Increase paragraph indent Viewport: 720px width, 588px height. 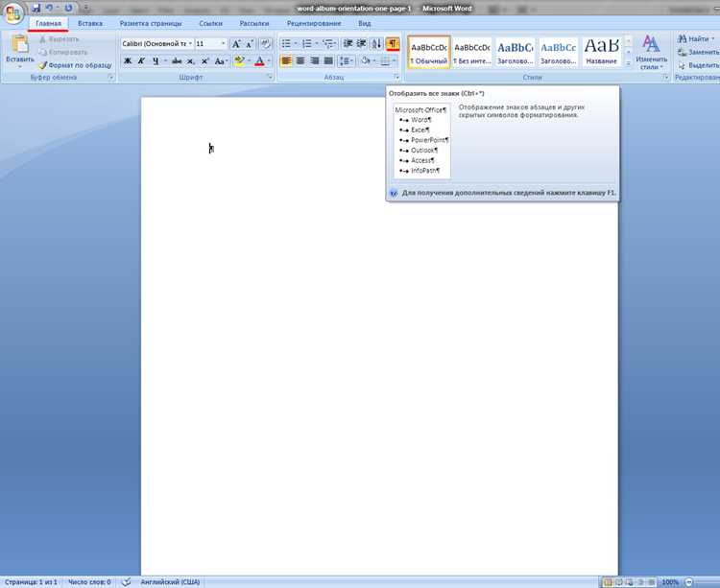(362, 43)
